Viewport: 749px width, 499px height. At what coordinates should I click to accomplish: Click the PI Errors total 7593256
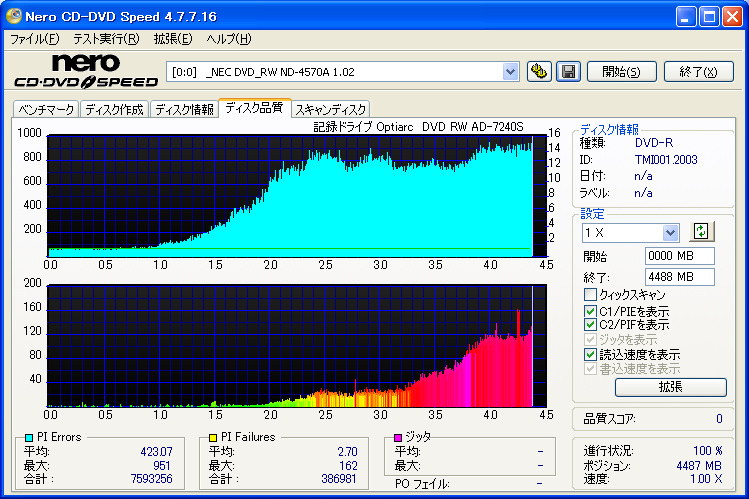click(151, 478)
